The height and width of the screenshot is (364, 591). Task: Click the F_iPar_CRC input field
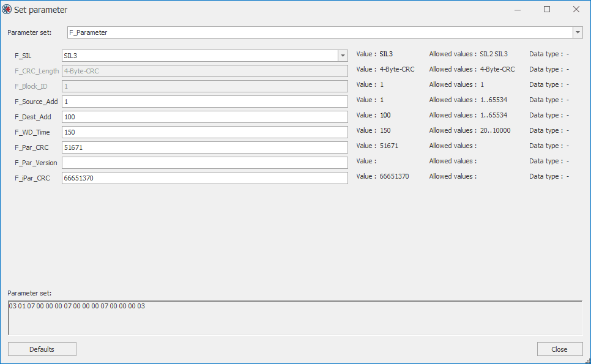tap(205, 178)
